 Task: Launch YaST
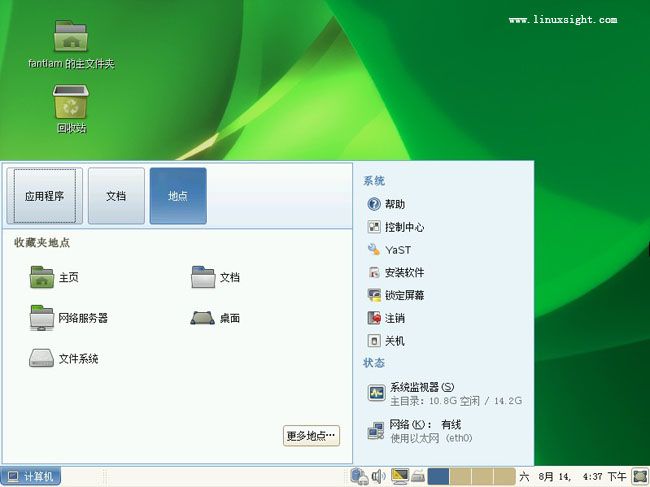click(389, 250)
